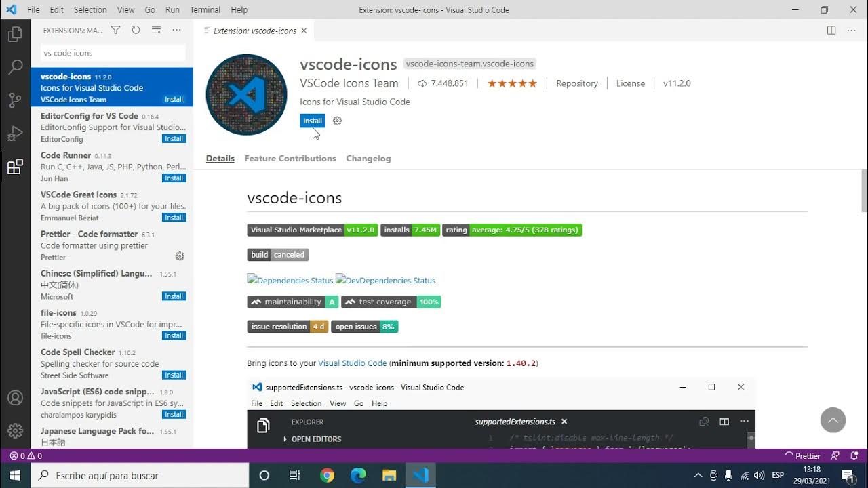Open extensions panel more actions menu
Image resolution: width=868 pixels, height=488 pixels.
coord(177,30)
